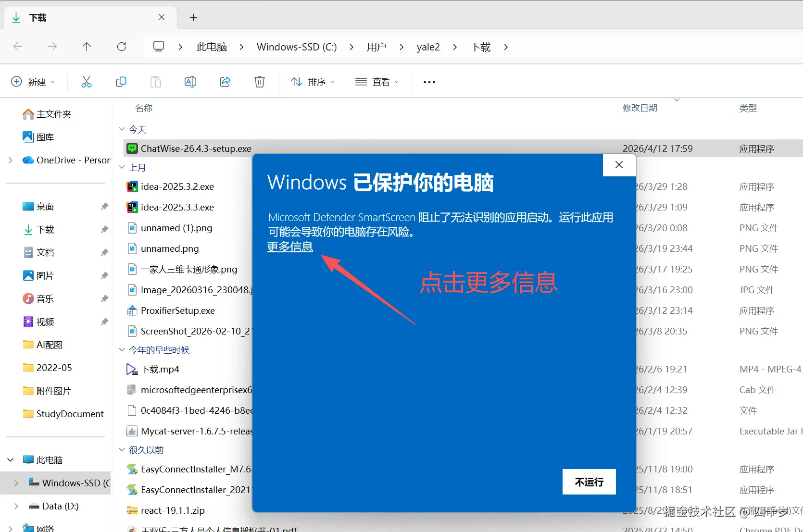The width and height of the screenshot is (803, 532).
Task: Navigate up one folder level
Action: 87,46
